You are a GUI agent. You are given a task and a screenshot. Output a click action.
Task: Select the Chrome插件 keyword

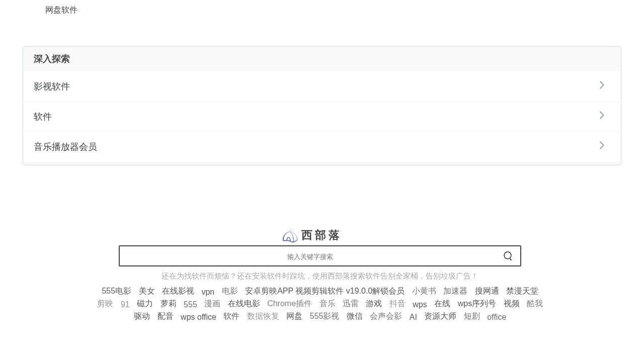[x=290, y=304]
